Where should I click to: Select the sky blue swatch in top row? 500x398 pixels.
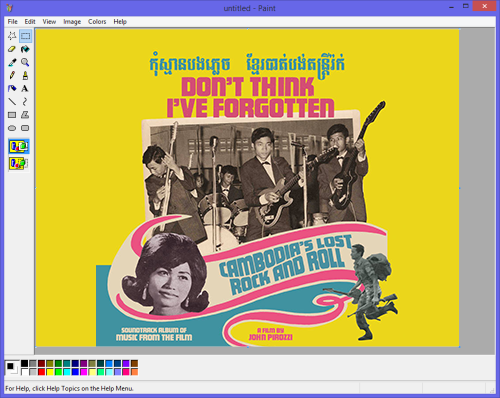point(109,363)
